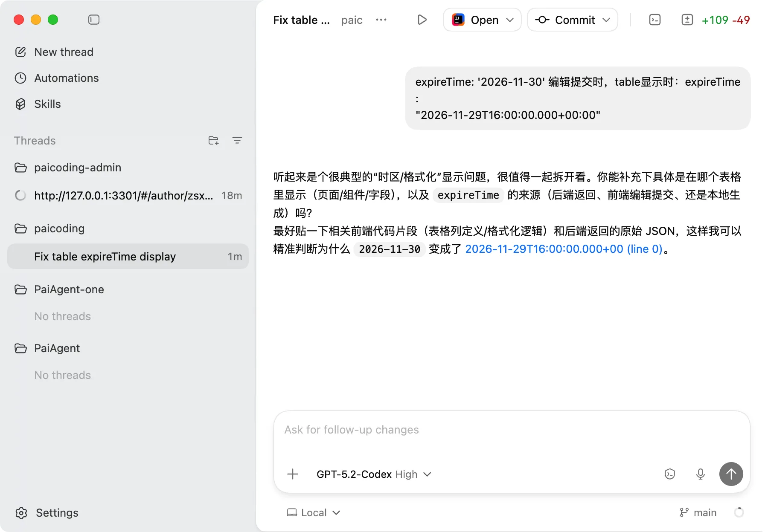This screenshot has height=532, width=768.
Task: Click the send arrow button
Action: point(731,474)
